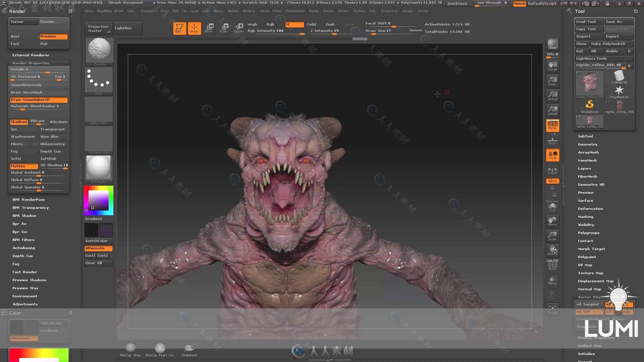Viewport: 644px width, 362px height.
Task: Select the Zoom canvas icon
Action: [552, 81]
